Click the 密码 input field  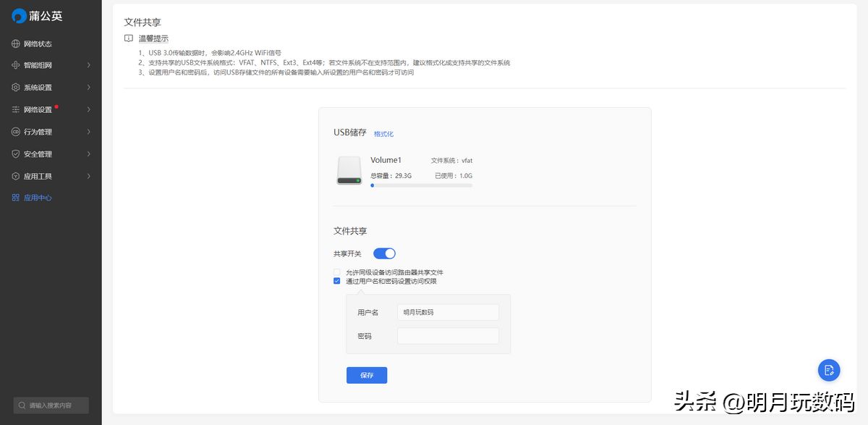click(x=448, y=336)
